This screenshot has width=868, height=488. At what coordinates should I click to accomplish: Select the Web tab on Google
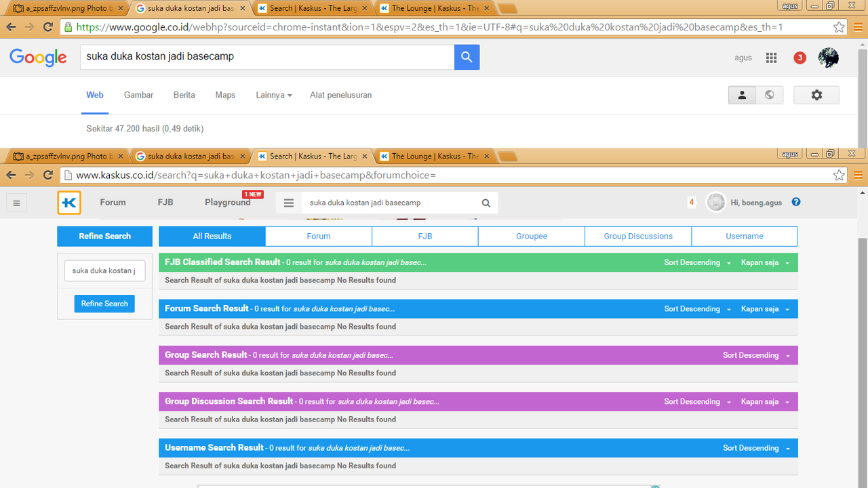coord(95,95)
